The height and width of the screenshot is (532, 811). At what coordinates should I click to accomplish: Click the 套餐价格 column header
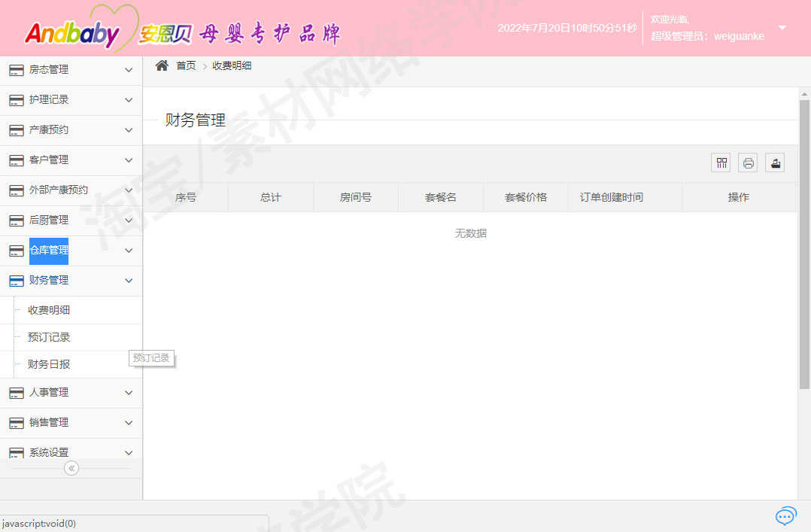point(525,197)
